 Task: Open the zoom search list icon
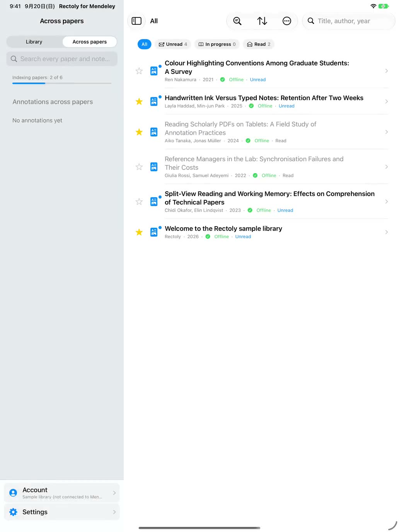point(237,21)
